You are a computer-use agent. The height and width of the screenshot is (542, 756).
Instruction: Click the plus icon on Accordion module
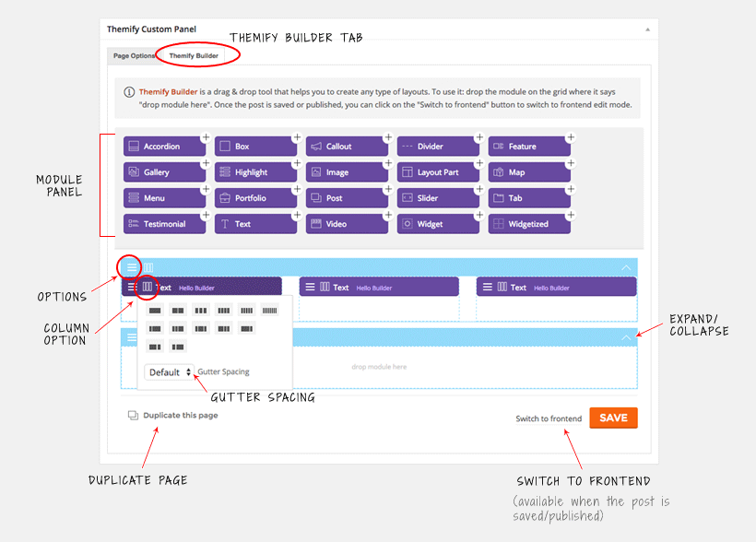point(206,137)
